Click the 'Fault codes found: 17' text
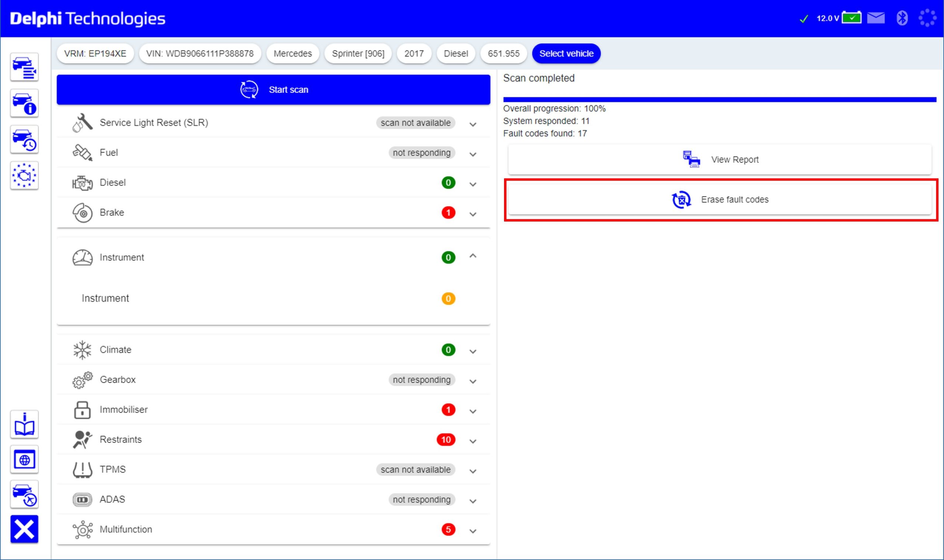The width and height of the screenshot is (944, 560). coord(545,133)
